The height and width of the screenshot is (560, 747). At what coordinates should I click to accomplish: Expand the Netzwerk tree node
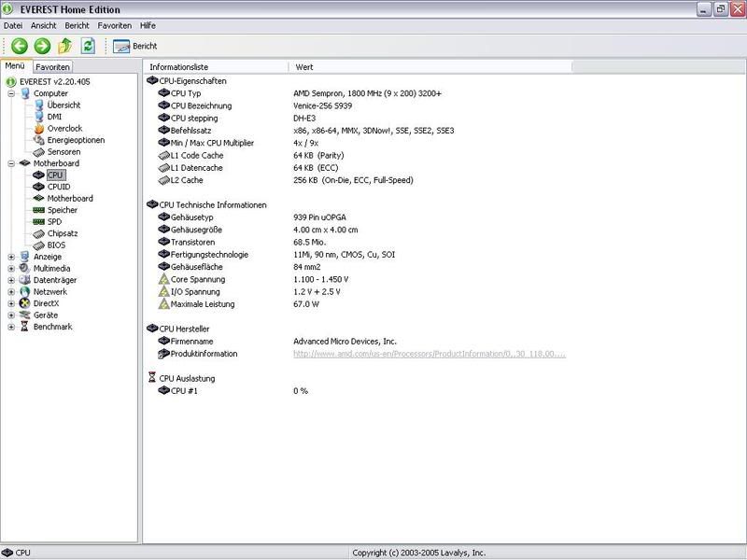11,292
